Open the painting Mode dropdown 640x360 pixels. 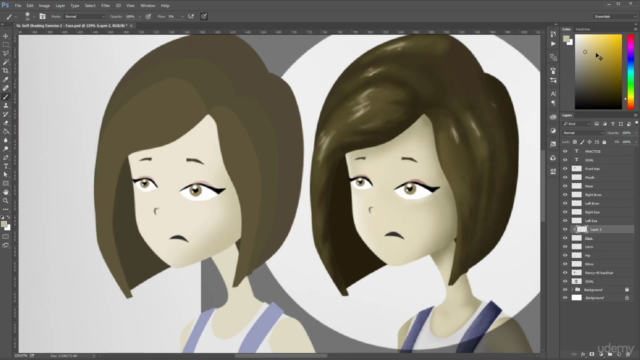pos(84,16)
